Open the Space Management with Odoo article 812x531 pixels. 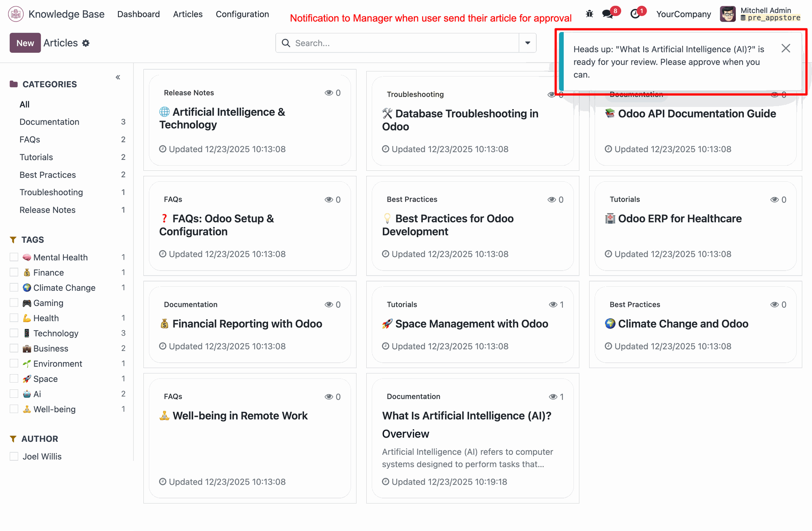click(x=471, y=324)
